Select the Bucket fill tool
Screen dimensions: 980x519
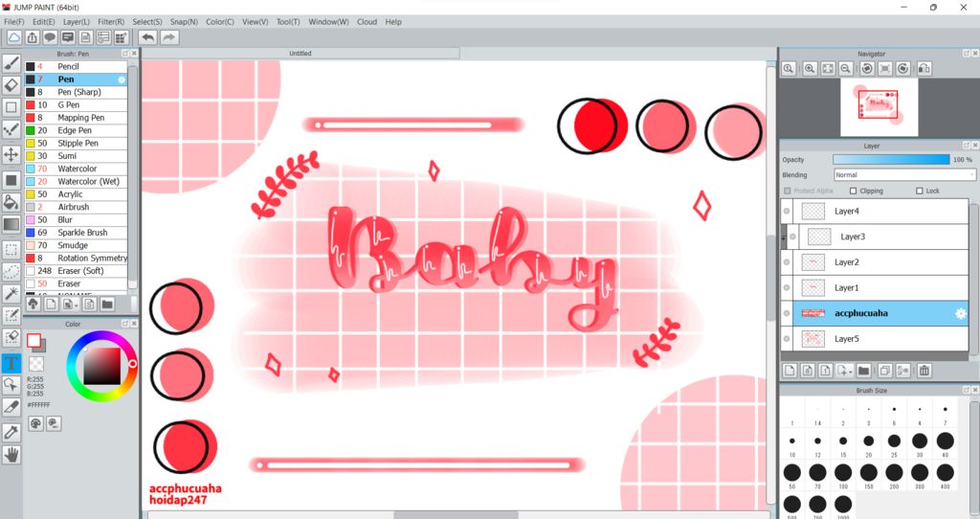[11, 201]
